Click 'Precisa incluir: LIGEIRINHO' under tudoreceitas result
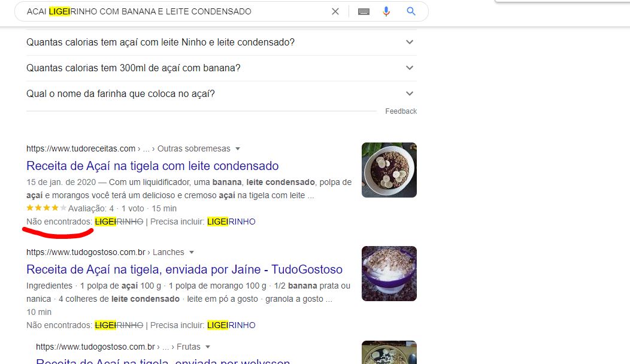The image size is (630, 364). pyautogui.click(x=231, y=222)
